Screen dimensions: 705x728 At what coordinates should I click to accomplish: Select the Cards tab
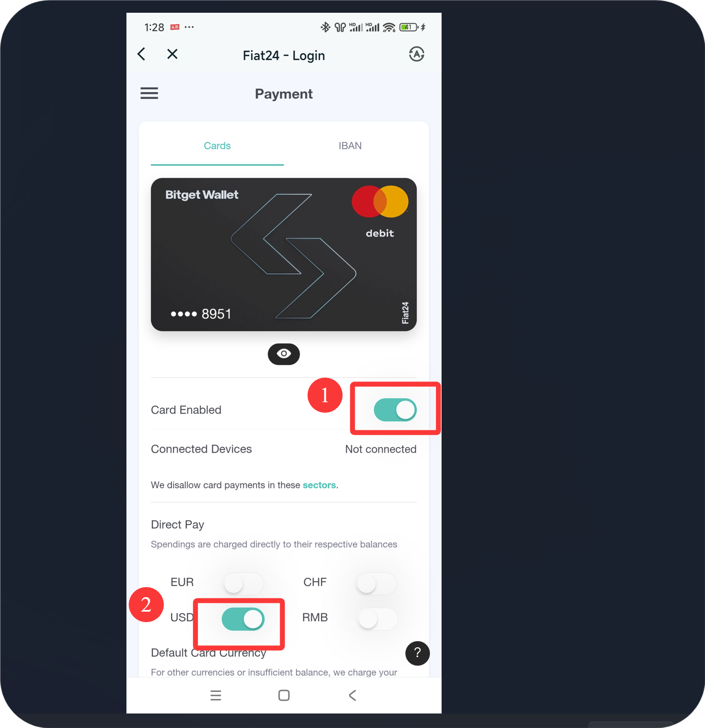click(217, 146)
